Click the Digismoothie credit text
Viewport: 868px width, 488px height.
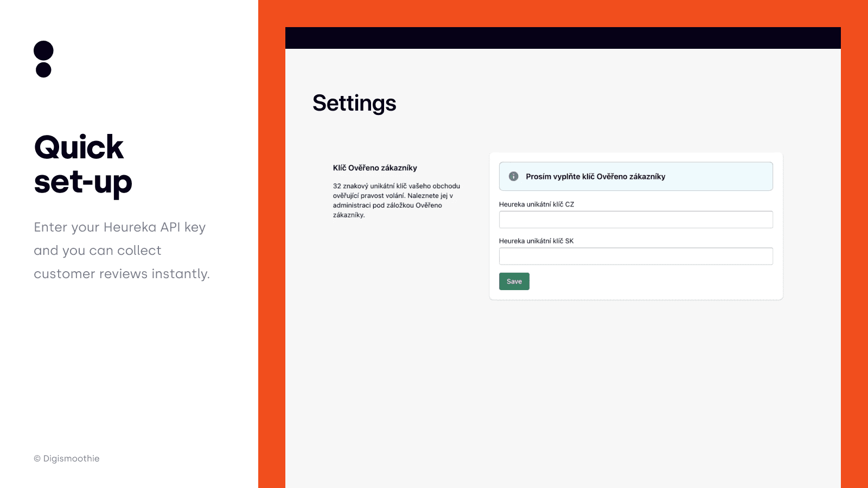(66, 458)
